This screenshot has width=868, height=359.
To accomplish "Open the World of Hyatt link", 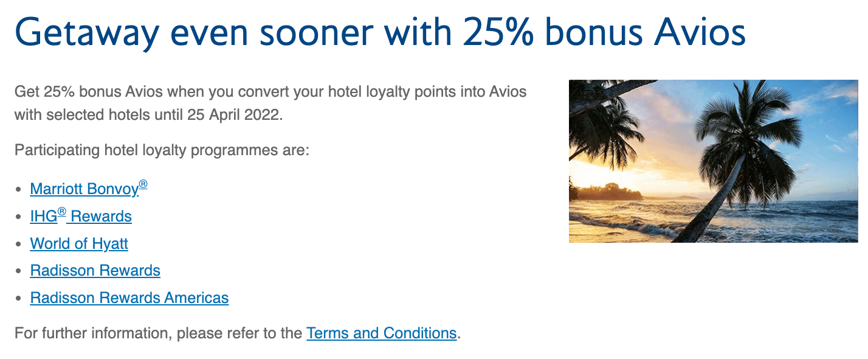I will pyautogui.click(x=79, y=244).
